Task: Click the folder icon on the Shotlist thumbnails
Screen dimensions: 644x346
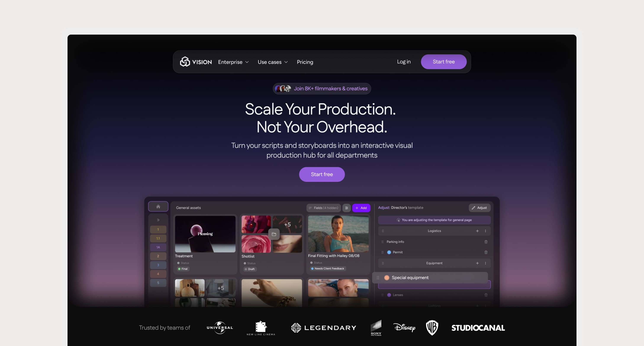Action: pos(274,234)
